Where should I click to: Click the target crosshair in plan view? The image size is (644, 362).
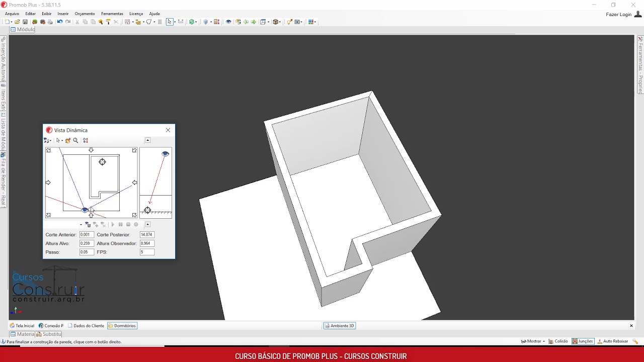coord(102,162)
